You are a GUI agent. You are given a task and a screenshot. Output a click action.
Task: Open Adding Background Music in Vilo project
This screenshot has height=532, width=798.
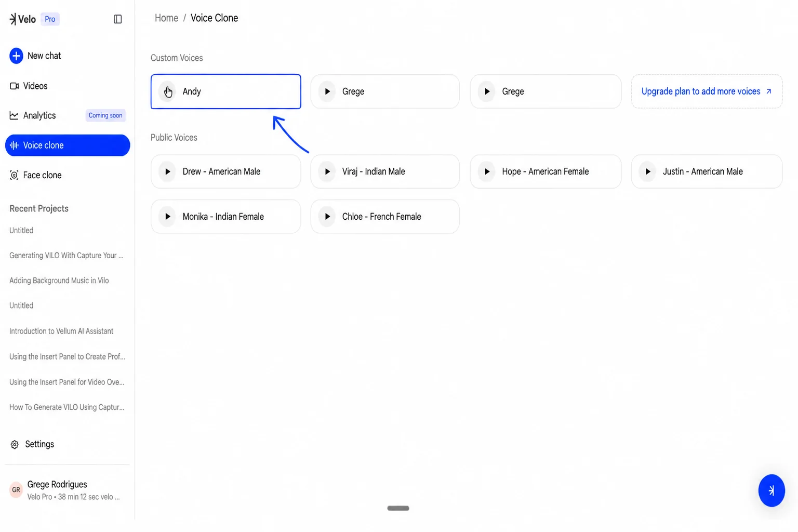59,281
